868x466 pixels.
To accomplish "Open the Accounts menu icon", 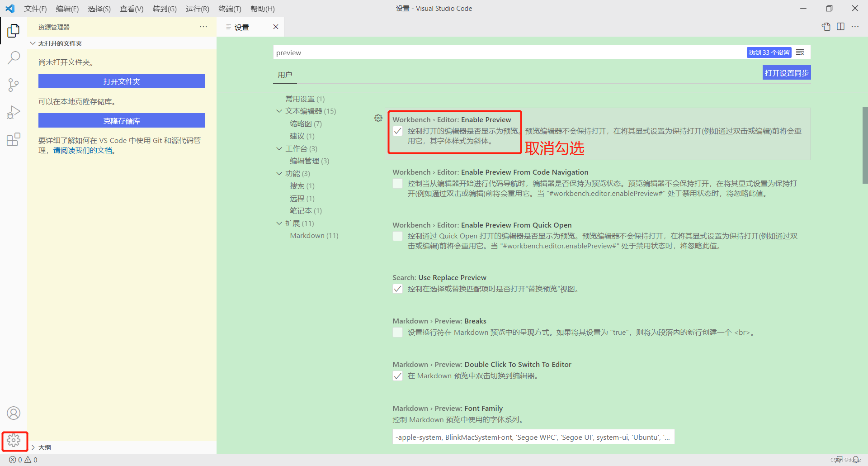I will coord(14,413).
